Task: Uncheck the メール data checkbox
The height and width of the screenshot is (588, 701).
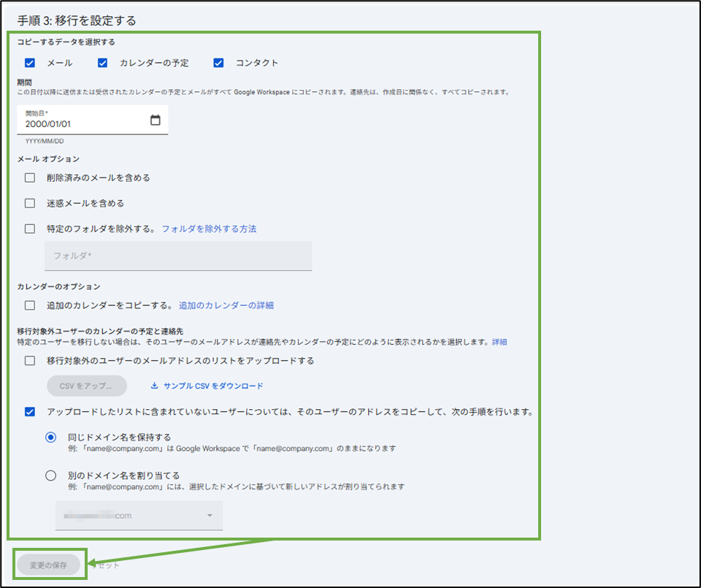Action: 30,63
